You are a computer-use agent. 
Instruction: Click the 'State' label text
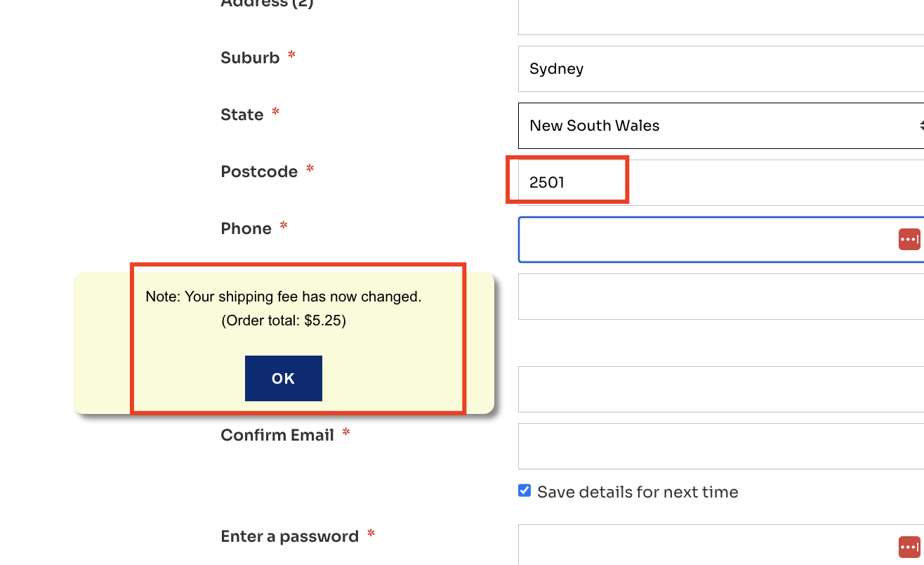tap(242, 115)
